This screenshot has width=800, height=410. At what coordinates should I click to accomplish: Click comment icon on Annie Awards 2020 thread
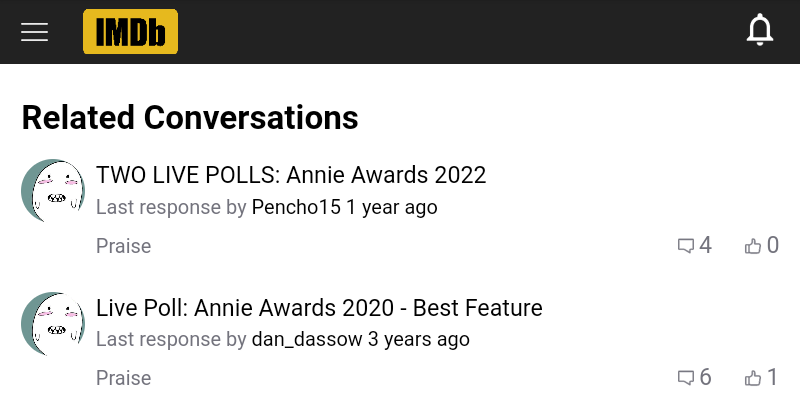click(686, 378)
